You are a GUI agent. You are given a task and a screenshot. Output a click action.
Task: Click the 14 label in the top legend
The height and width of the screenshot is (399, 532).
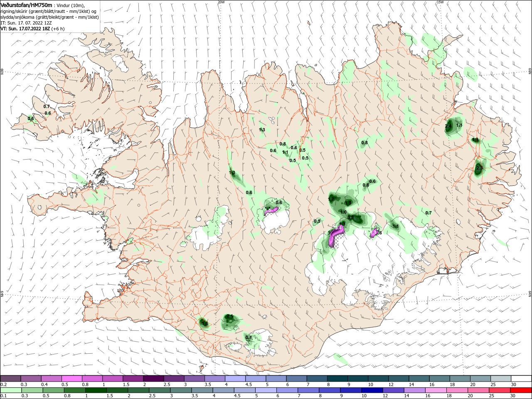tap(411, 384)
